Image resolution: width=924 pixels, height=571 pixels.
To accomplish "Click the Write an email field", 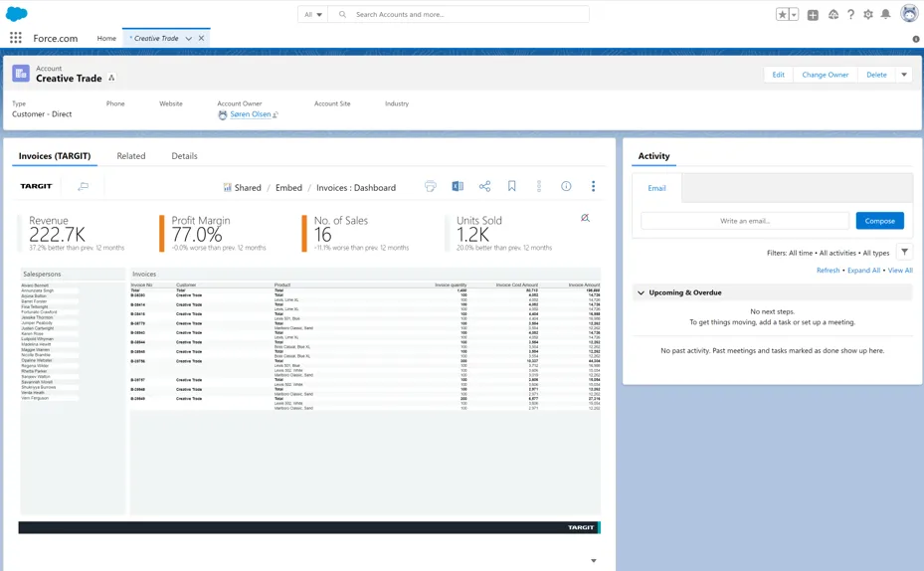I will (x=745, y=221).
